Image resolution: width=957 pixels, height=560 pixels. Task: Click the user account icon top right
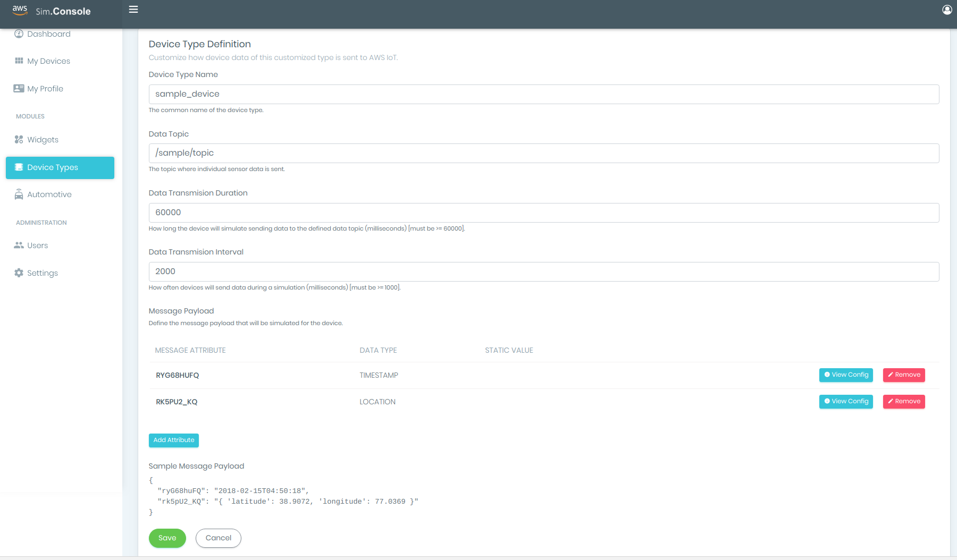click(946, 10)
